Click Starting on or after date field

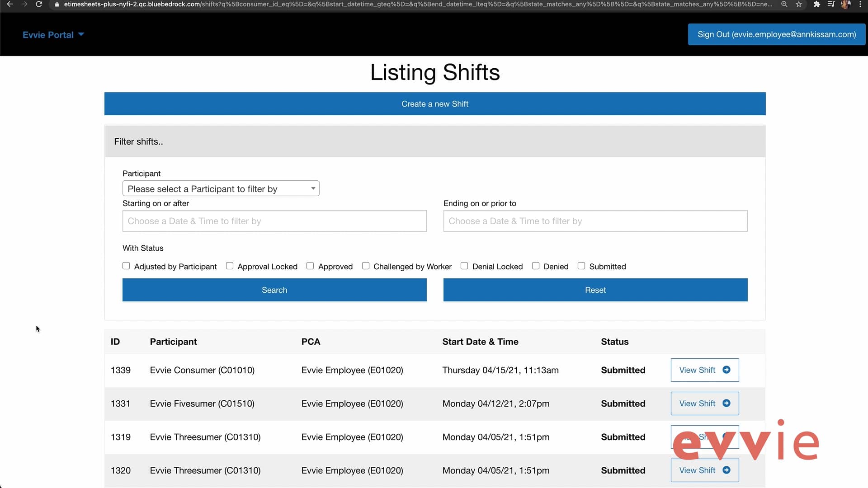coord(274,221)
